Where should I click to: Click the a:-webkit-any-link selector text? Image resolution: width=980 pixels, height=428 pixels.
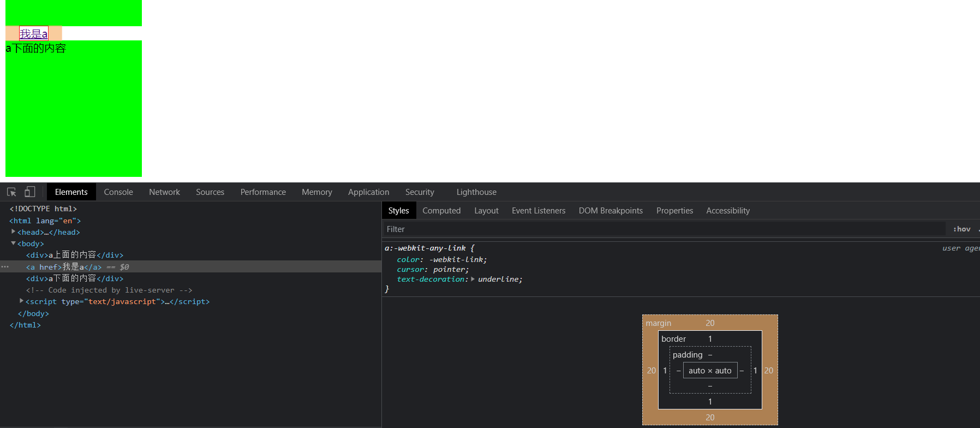click(x=425, y=248)
